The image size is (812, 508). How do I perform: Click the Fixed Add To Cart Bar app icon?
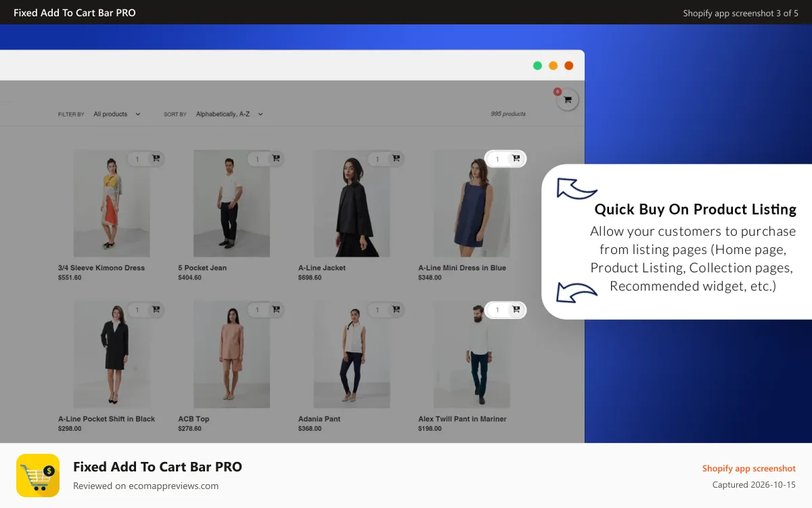coord(38,475)
